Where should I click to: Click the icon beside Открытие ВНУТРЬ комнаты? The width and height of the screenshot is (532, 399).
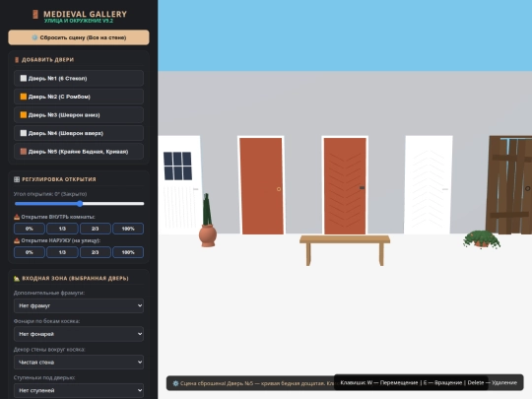(x=17, y=217)
